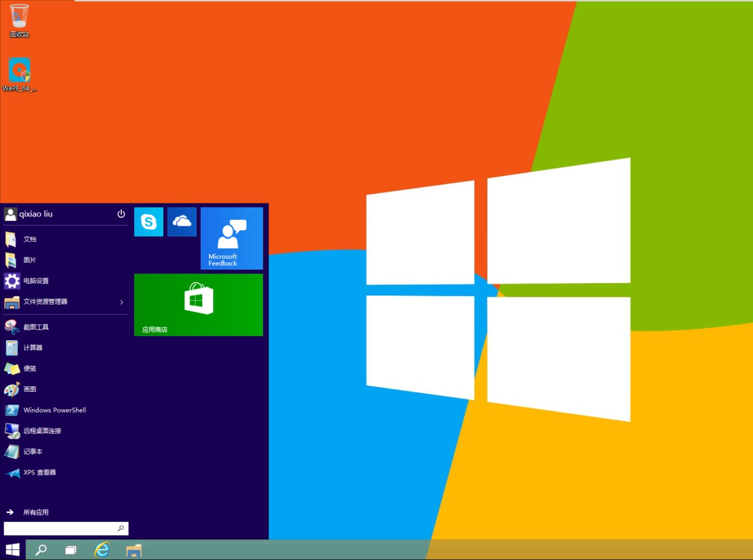The width and height of the screenshot is (753, 560).
Task: Open File Explorer from taskbar
Action: click(133, 550)
